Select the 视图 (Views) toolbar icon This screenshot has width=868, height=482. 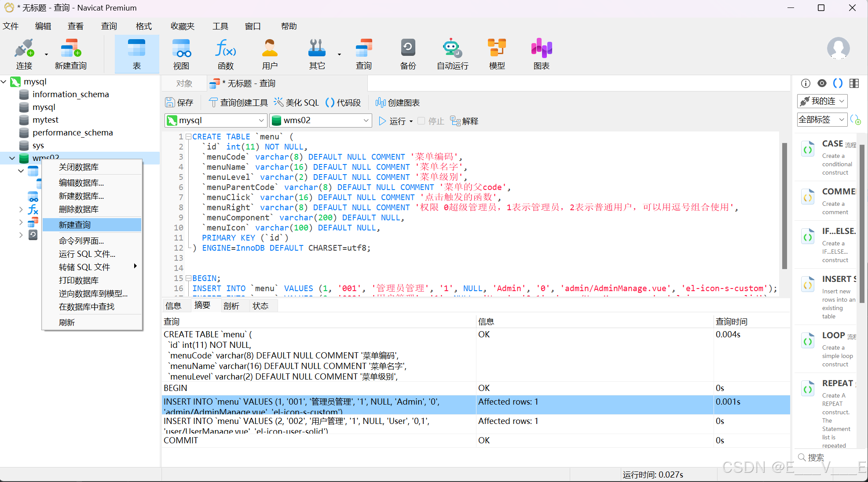tap(181, 54)
